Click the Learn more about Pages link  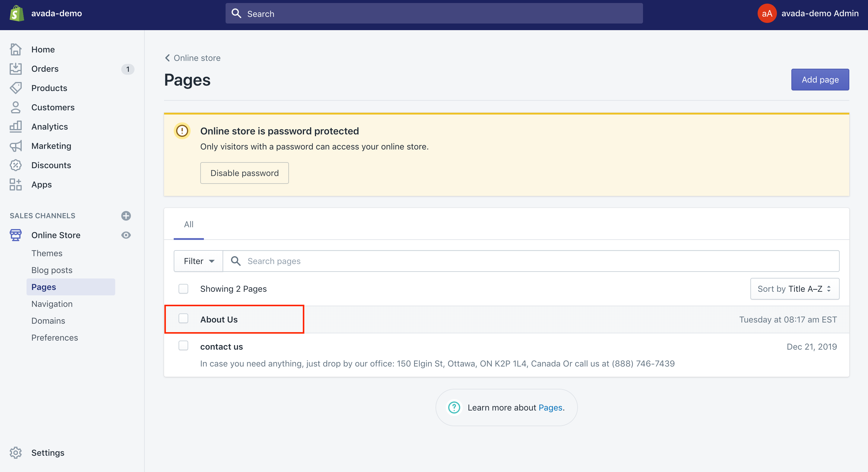tap(550, 407)
